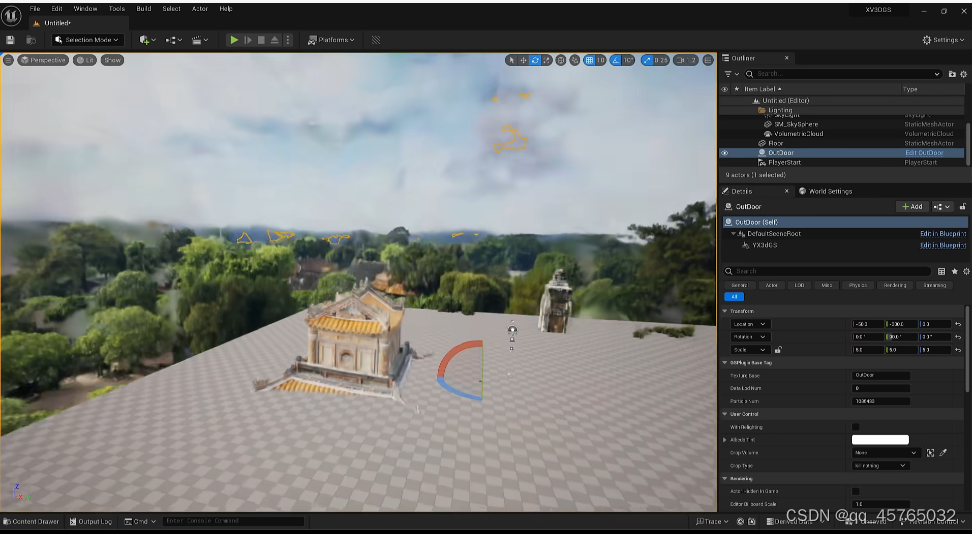
Task: Open Details property matrix grid icon
Action: pyautogui.click(x=941, y=271)
